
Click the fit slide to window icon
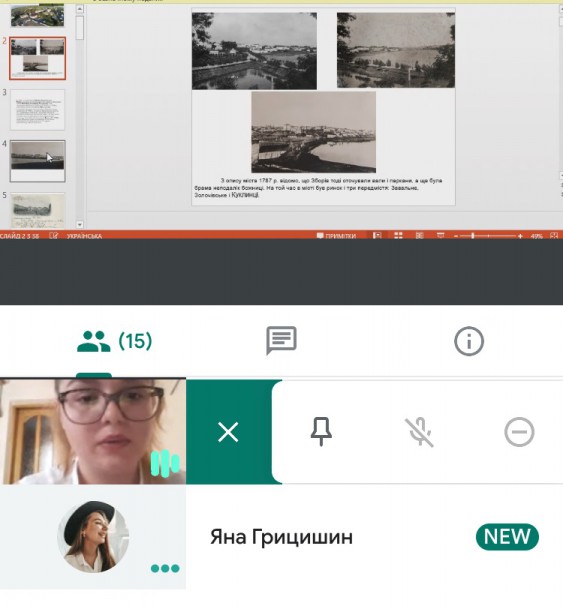[554, 235]
